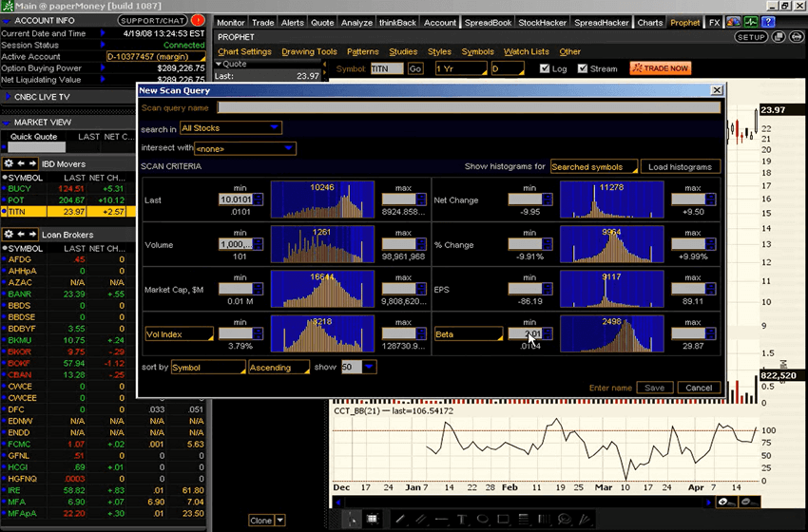808x532 pixels.
Task: Click the Go button next to symbol
Action: [x=415, y=68]
